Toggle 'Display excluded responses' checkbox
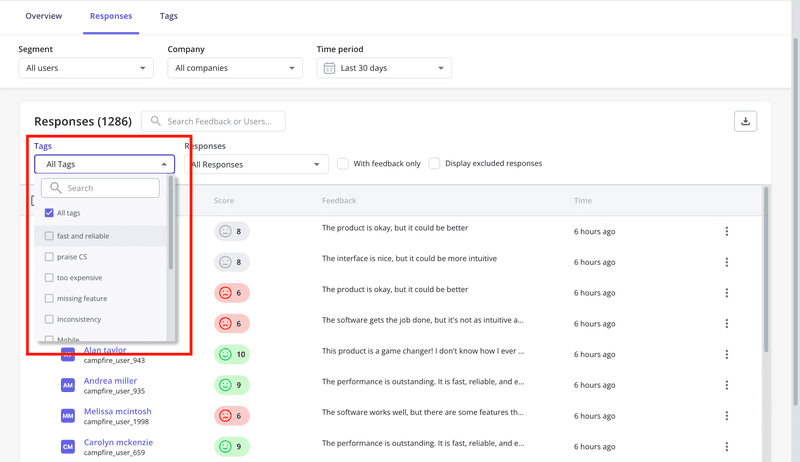 [x=434, y=164]
